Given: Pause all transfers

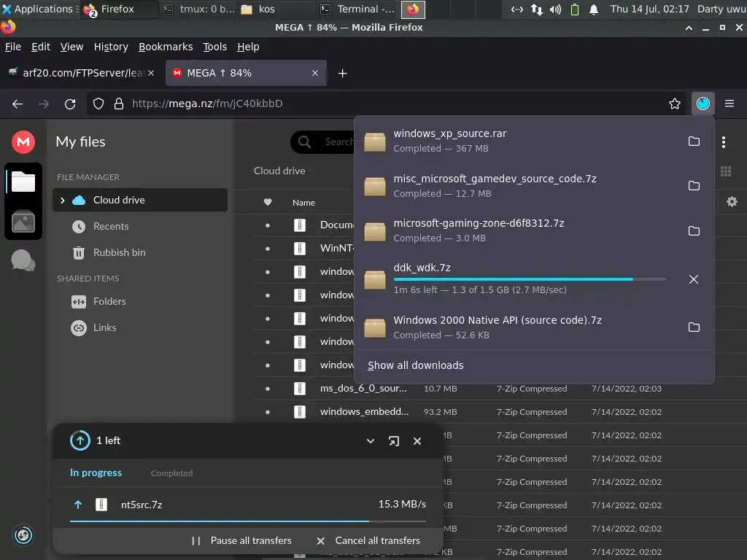Looking at the screenshot, I should (x=241, y=540).
